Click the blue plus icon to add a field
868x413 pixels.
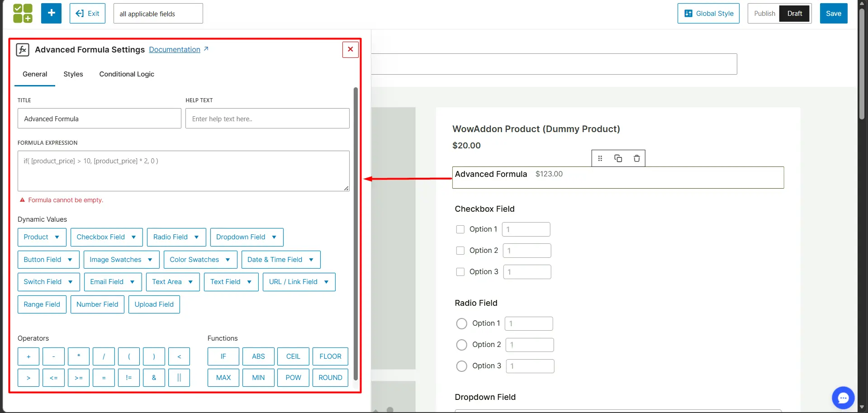(51, 13)
